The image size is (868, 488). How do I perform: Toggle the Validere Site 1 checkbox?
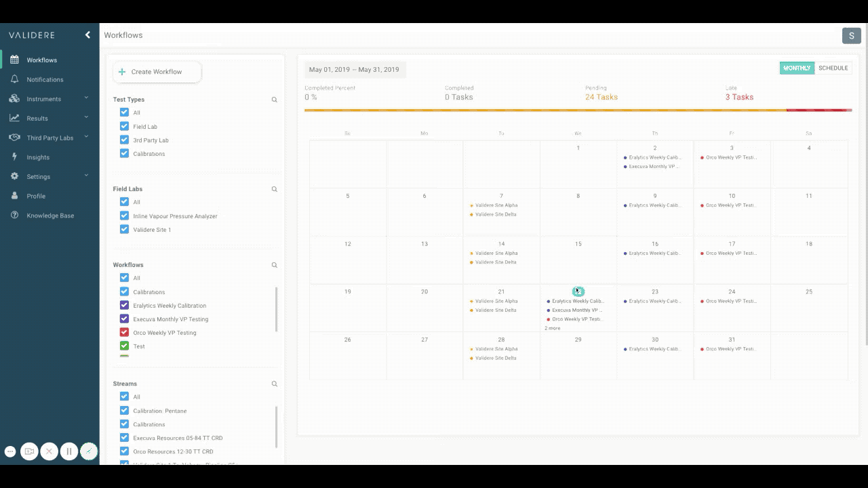(124, 229)
